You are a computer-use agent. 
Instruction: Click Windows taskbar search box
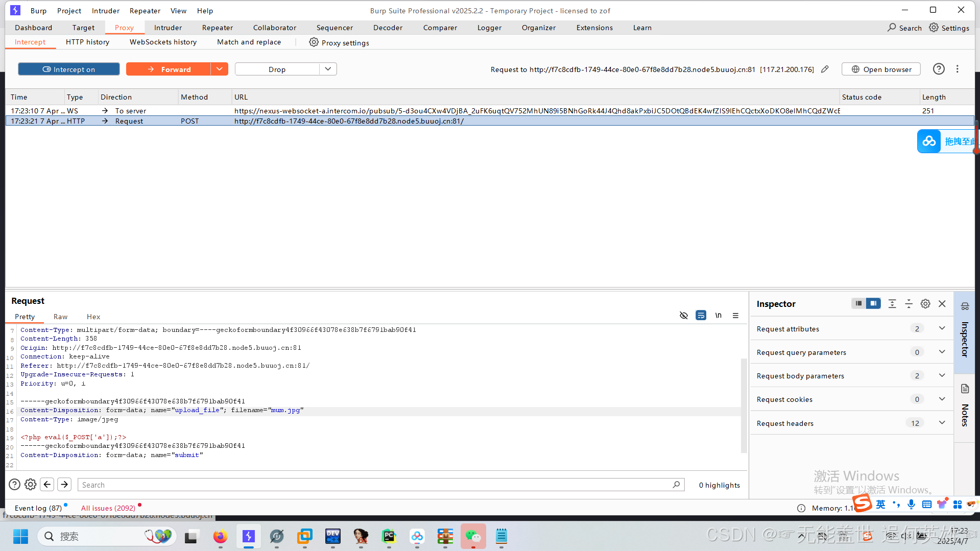pyautogui.click(x=107, y=536)
